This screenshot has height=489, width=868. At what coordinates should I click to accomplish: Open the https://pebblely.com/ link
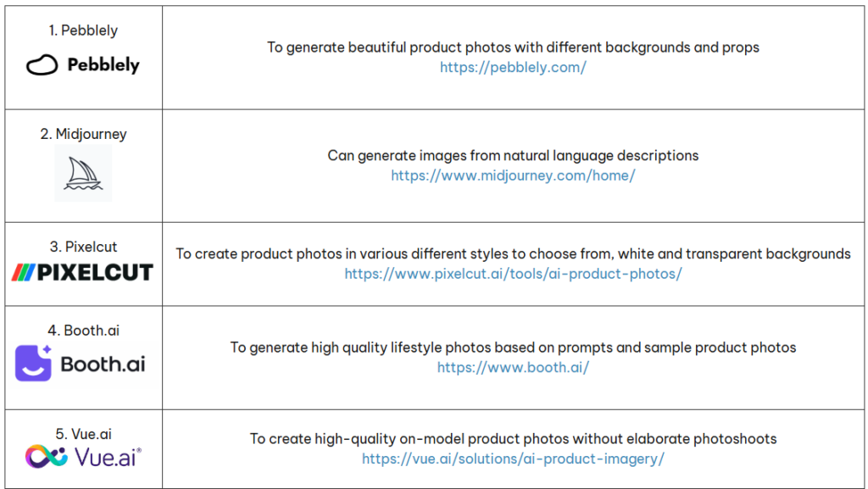(513, 68)
